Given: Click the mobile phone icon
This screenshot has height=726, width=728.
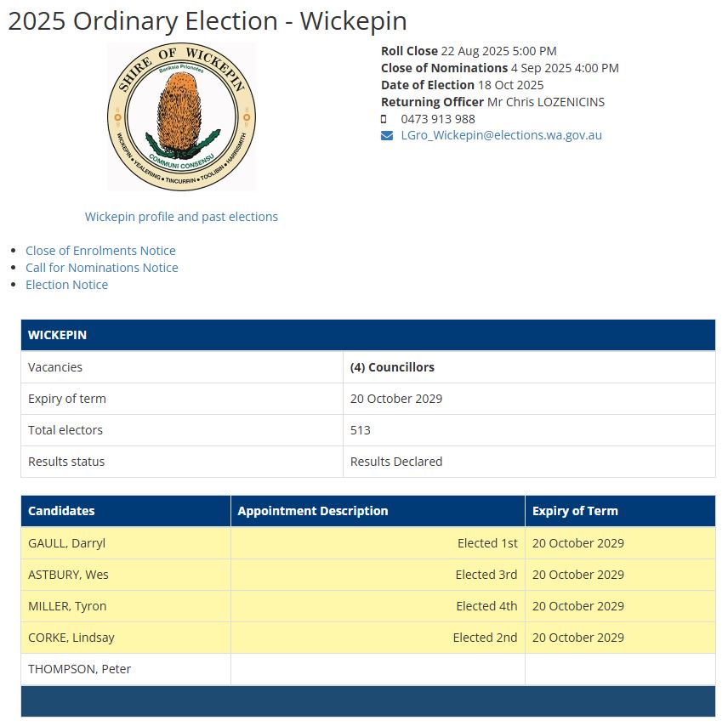Looking at the screenshot, I should [x=384, y=119].
